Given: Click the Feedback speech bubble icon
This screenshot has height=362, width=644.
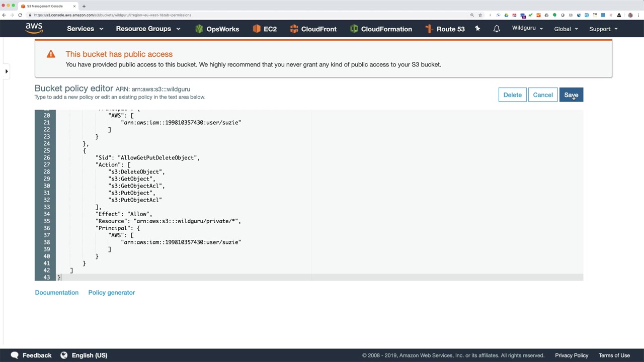Looking at the screenshot, I should [15, 355].
